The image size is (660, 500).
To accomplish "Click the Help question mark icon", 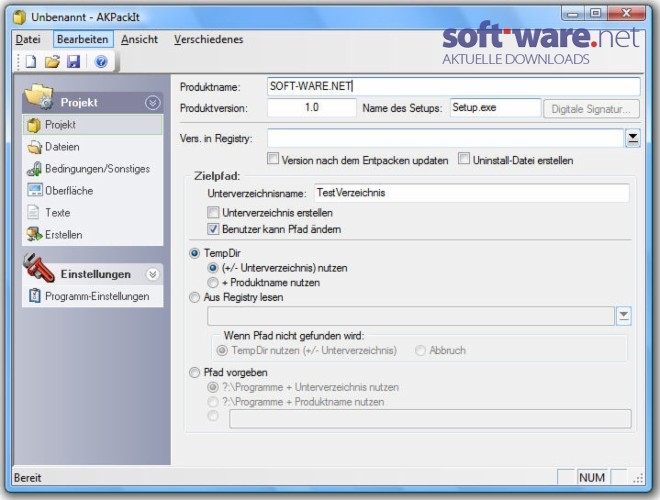I will click(101, 62).
